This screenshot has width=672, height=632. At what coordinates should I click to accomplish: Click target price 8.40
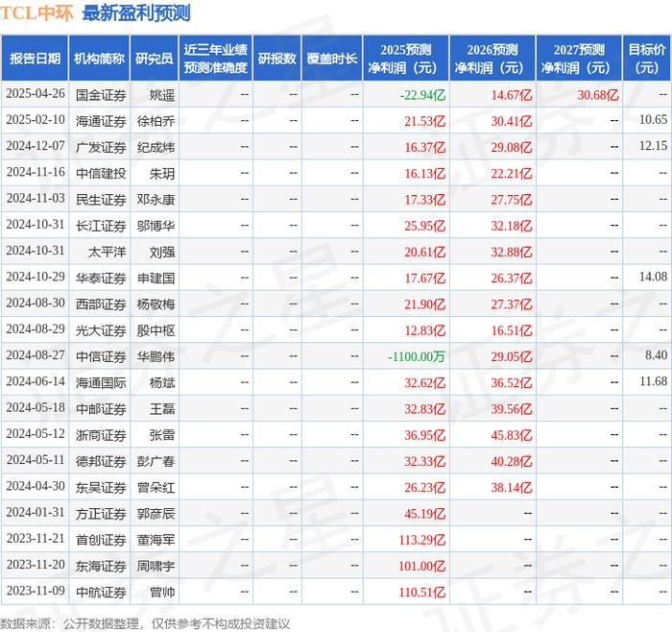click(656, 355)
